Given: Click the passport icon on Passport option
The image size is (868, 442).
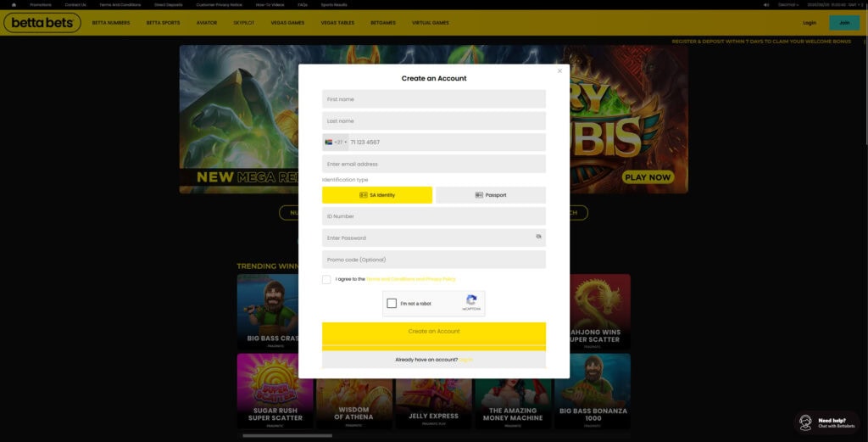Looking at the screenshot, I should point(479,195).
